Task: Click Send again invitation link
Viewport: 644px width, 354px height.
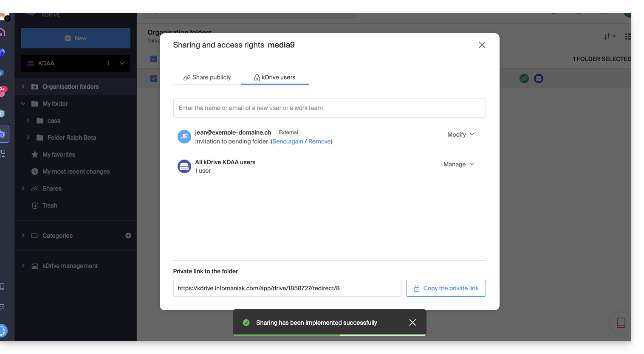Action: (x=288, y=141)
